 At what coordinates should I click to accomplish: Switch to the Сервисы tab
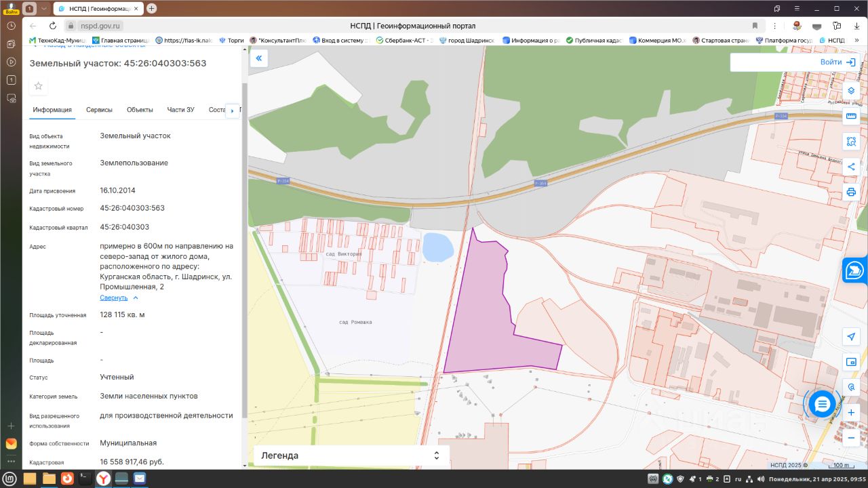[x=99, y=110]
